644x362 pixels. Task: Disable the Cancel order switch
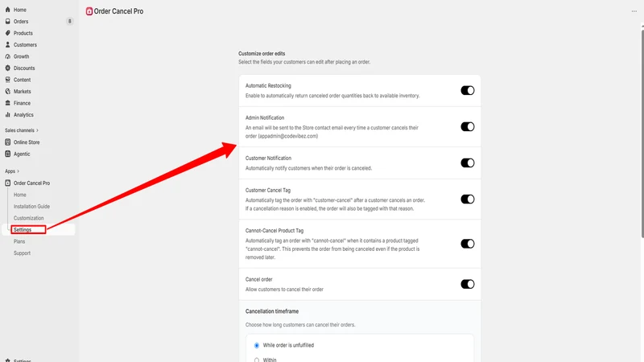click(x=468, y=284)
